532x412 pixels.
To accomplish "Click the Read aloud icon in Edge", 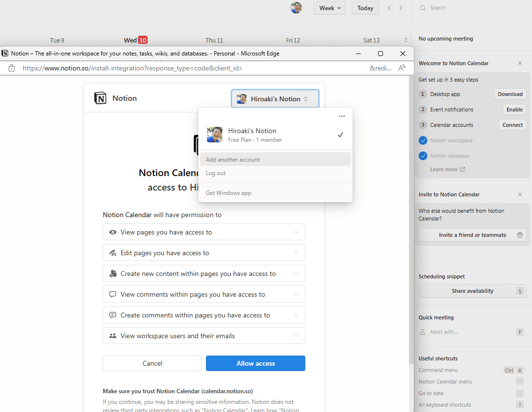I will 402,68.
